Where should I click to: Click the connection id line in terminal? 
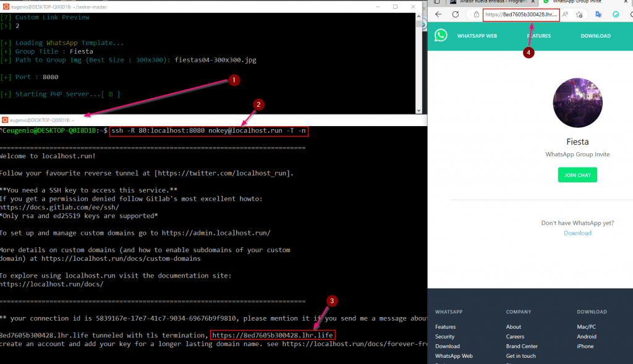(213, 318)
